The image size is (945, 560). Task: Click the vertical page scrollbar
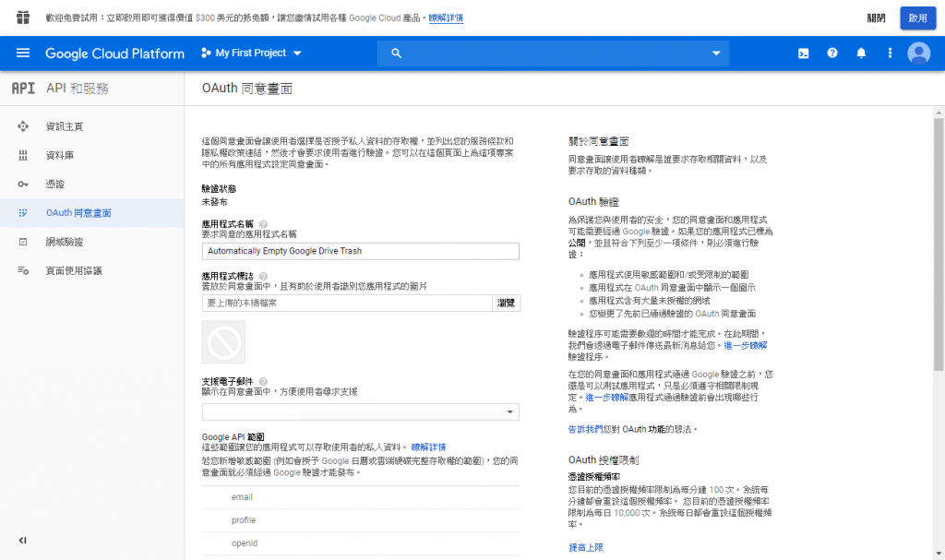[x=939, y=244]
